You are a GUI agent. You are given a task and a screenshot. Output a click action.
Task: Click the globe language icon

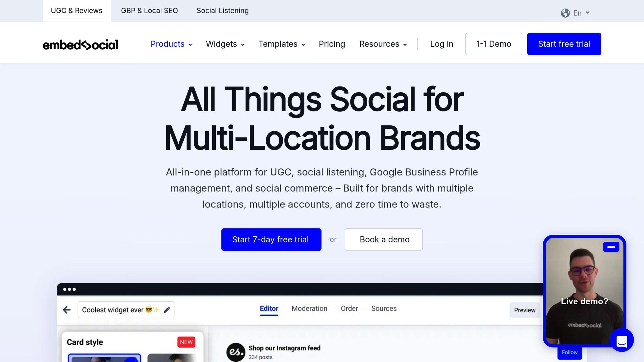tap(565, 13)
